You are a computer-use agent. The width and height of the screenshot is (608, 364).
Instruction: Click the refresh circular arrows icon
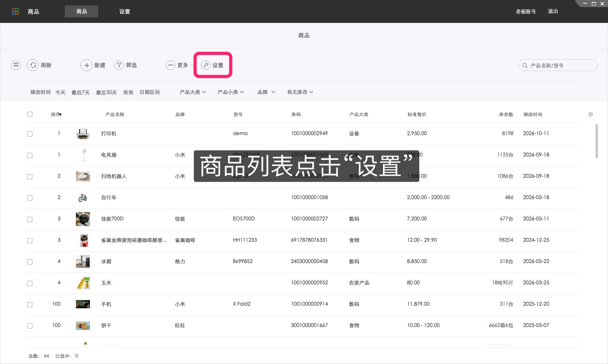coord(33,65)
